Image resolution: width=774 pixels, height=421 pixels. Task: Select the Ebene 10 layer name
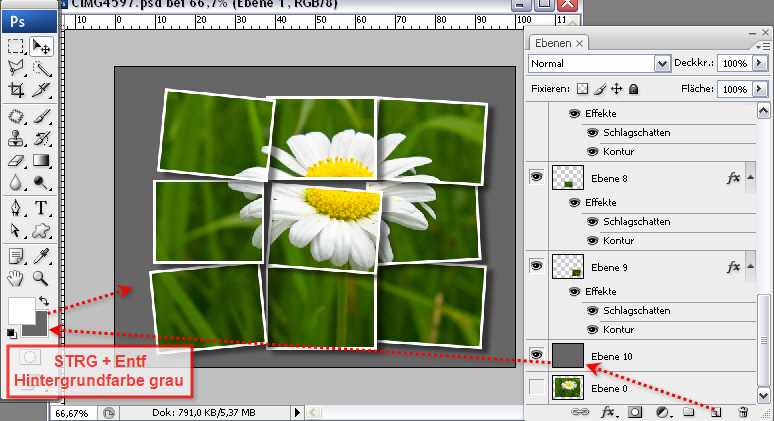tap(612, 356)
